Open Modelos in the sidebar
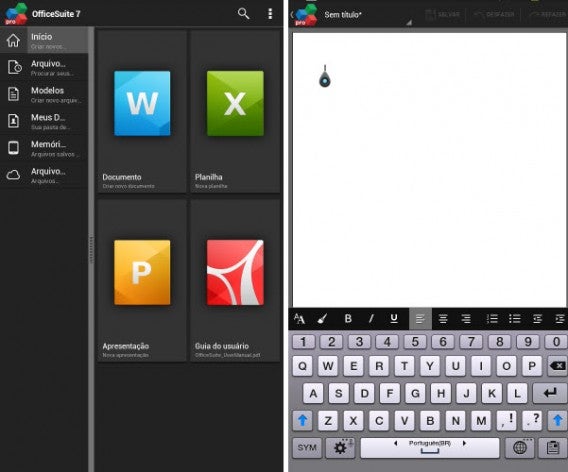This screenshot has height=472, width=568. [44, 94]
